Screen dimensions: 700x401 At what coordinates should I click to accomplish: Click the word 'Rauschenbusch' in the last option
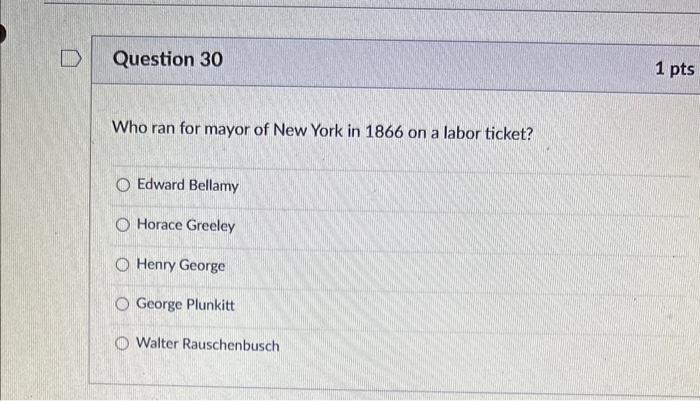click(231, 345)
